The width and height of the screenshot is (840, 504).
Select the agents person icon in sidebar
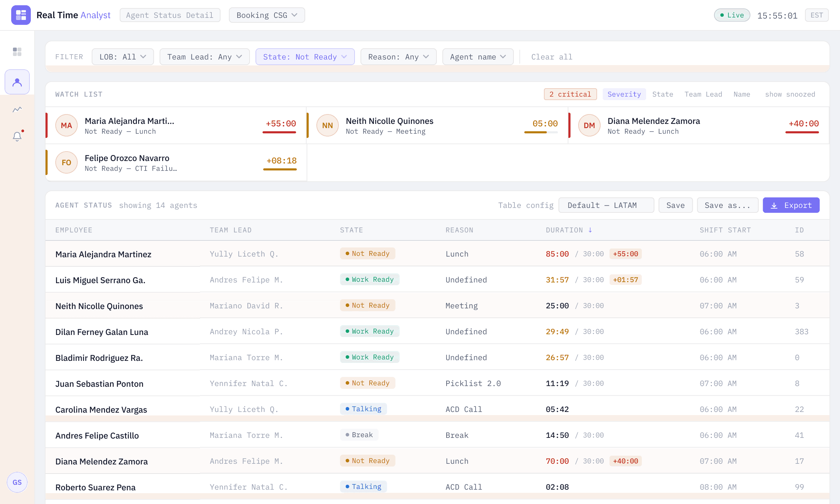click(x=17, y=82)
